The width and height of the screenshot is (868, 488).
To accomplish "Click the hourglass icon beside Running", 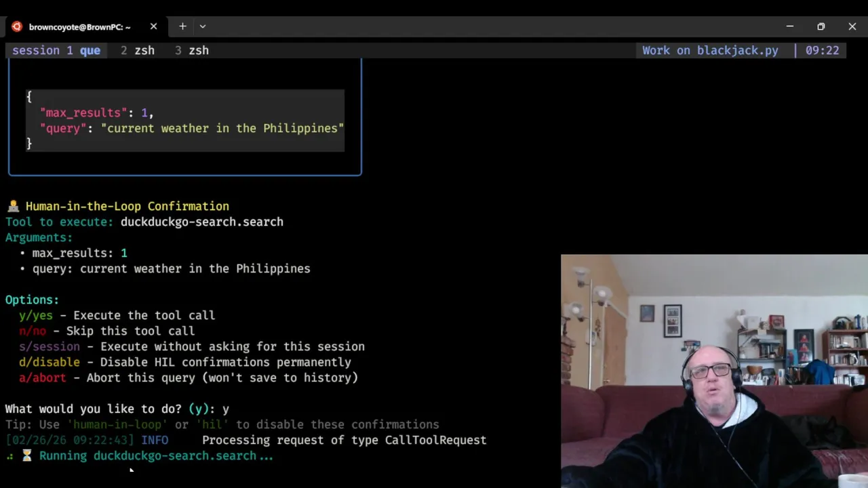I will pos(26,455).
